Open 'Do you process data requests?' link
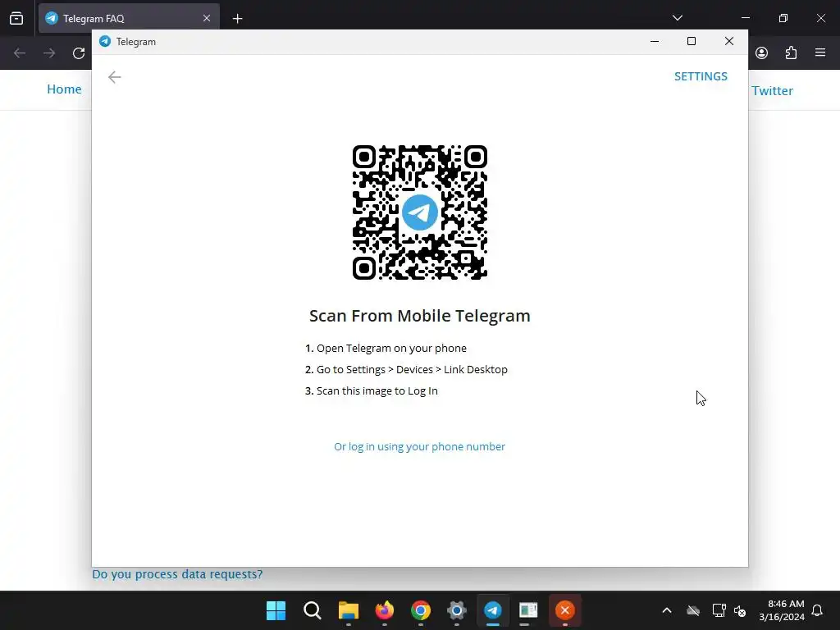Screen dimensions: 840x630 click(x=177, y=574)
